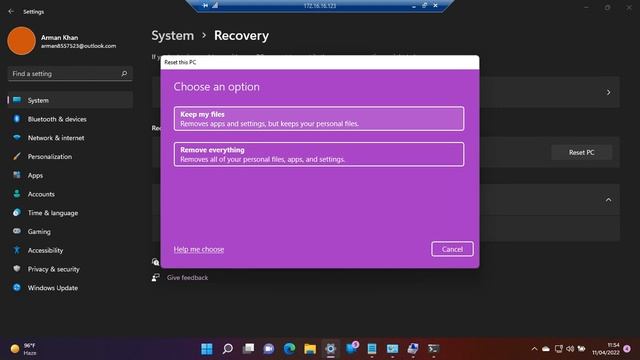
Task: Click the Give feedback icon
Action: click(x=156, y=278)
